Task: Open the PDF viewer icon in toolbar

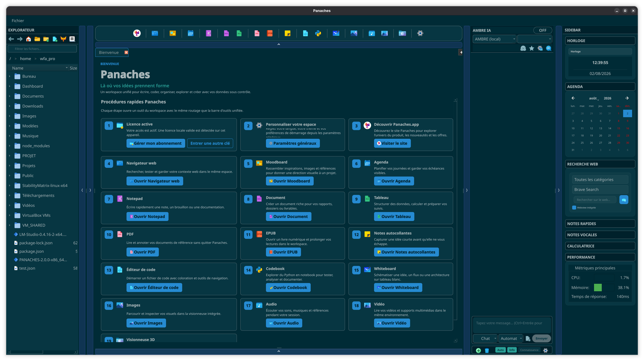Action: 257,33
